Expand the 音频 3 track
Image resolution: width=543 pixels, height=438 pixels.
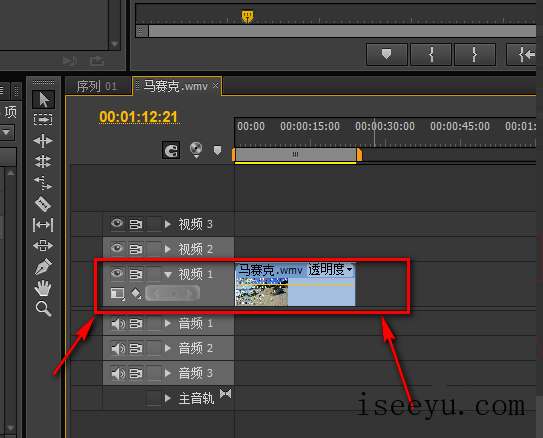coord(168,373)
